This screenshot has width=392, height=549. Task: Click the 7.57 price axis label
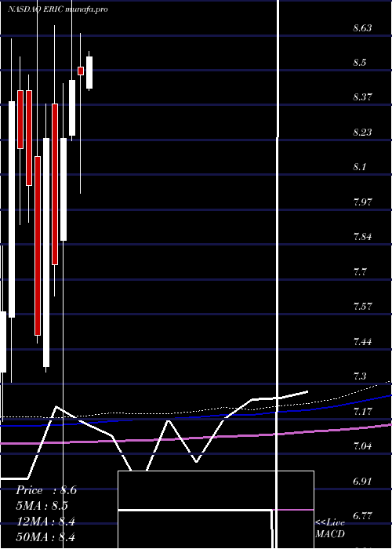(362, 307)
